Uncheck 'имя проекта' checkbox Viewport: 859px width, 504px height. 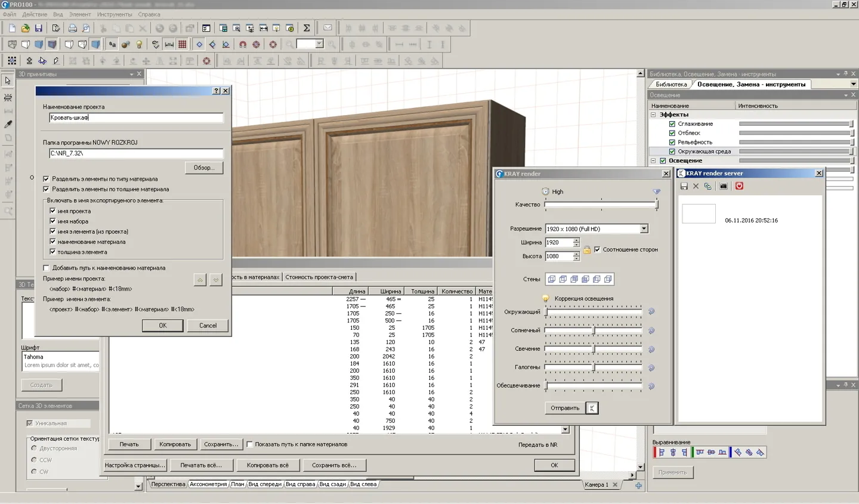click(x=52, y=211)
